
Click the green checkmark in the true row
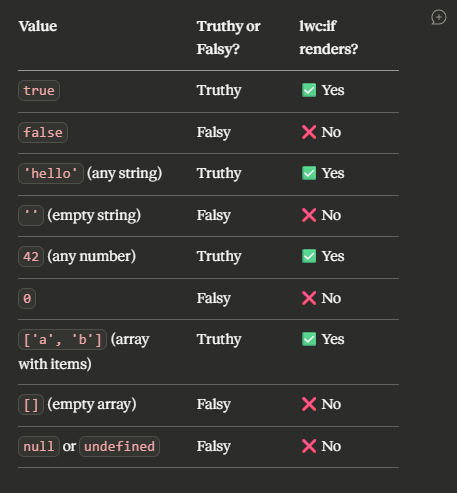point(309,90)
